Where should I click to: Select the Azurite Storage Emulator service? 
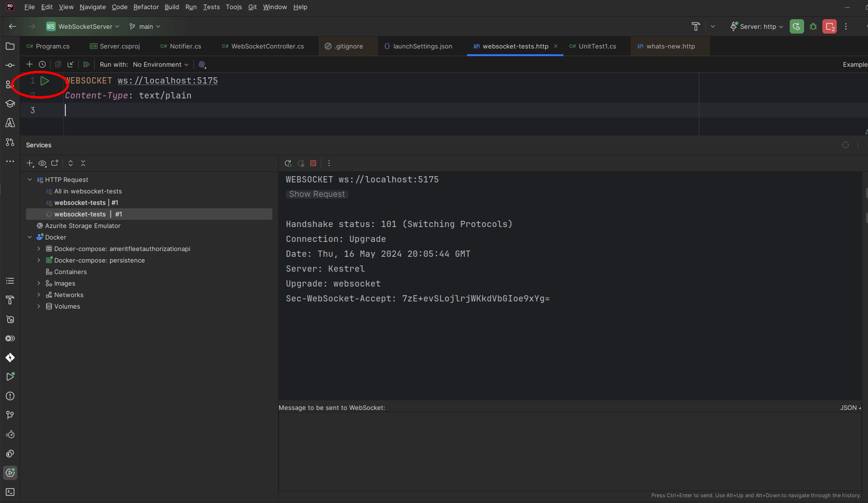[83, 226]
